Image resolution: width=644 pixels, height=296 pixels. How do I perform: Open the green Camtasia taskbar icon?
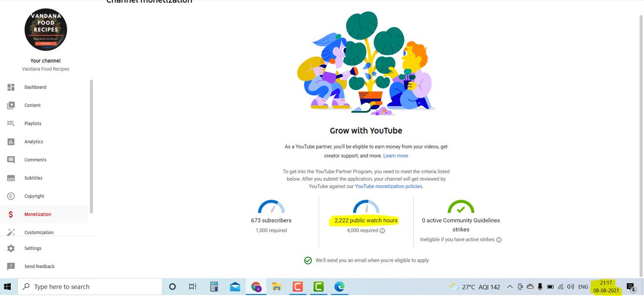click(318, 287)
